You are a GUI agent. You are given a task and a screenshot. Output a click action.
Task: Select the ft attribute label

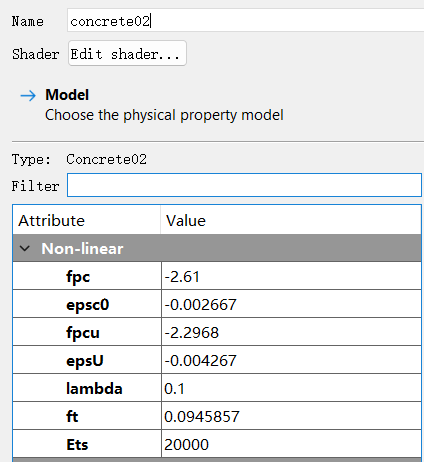coord(72,417)
